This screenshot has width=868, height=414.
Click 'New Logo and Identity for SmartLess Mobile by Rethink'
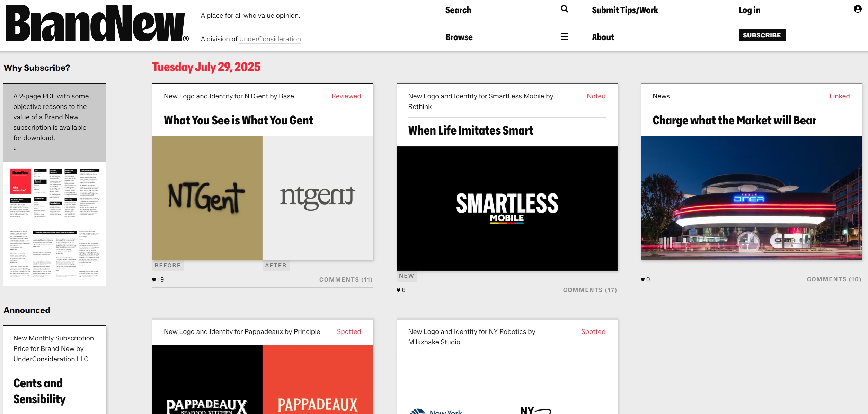click(480, 102)
